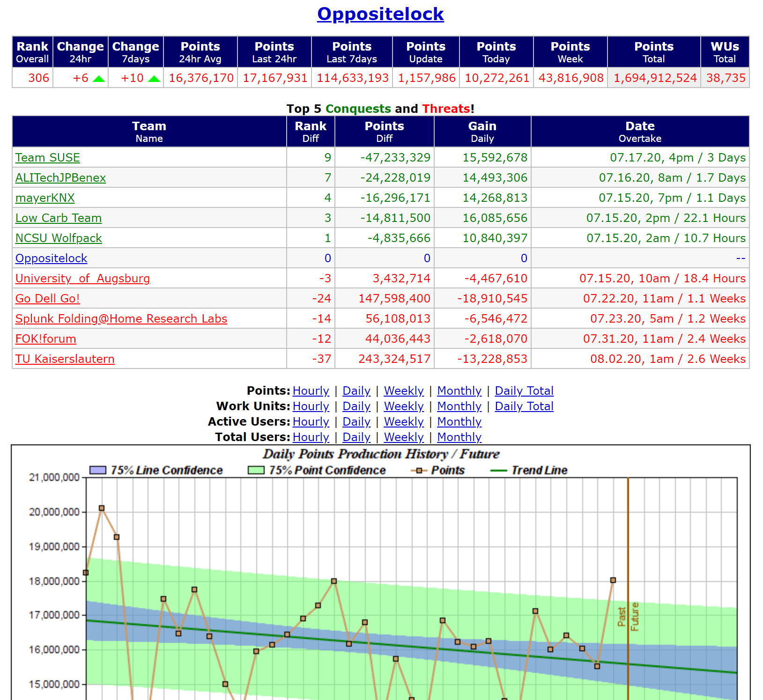Show Total Users Weekly chart
Screen dimensions: 763x700
(404, 437)
